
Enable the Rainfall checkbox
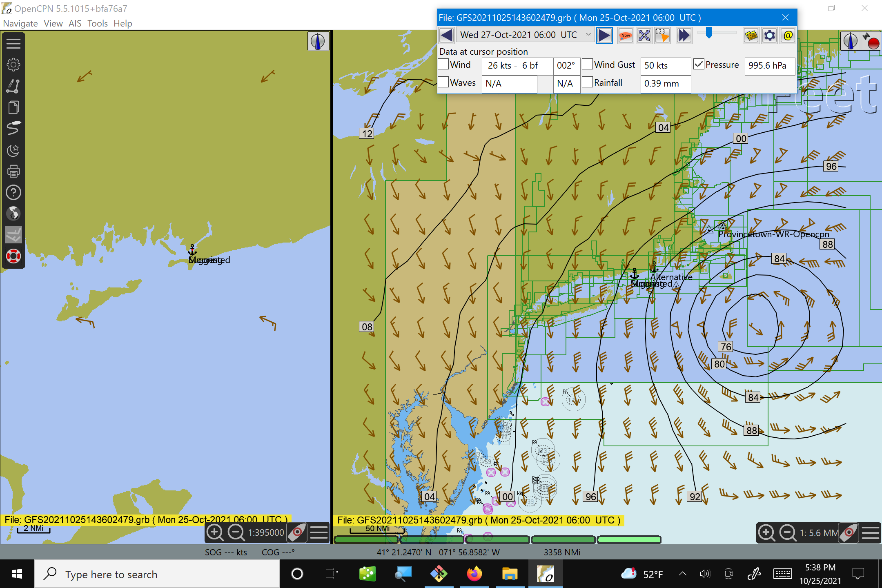point(587,82)
